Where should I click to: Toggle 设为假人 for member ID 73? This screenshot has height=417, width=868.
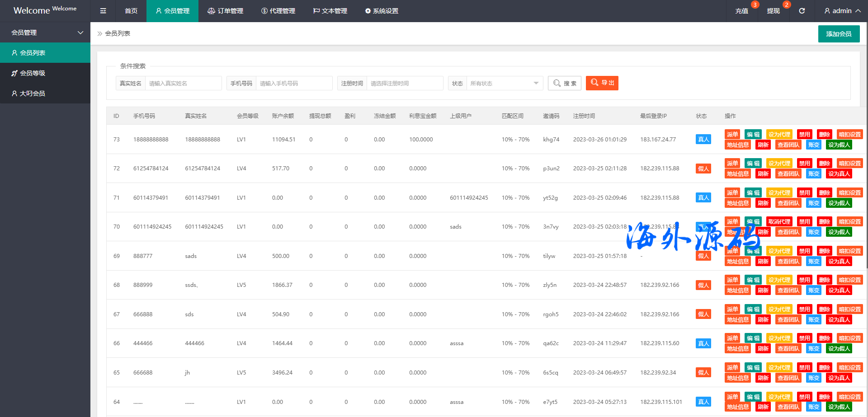[839, 145]
